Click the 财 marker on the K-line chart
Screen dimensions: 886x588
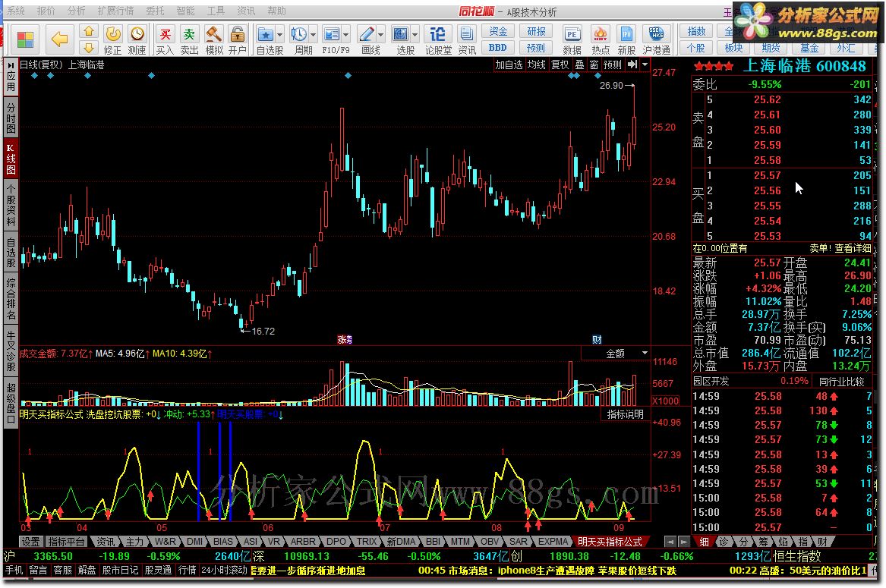point(597,339)
